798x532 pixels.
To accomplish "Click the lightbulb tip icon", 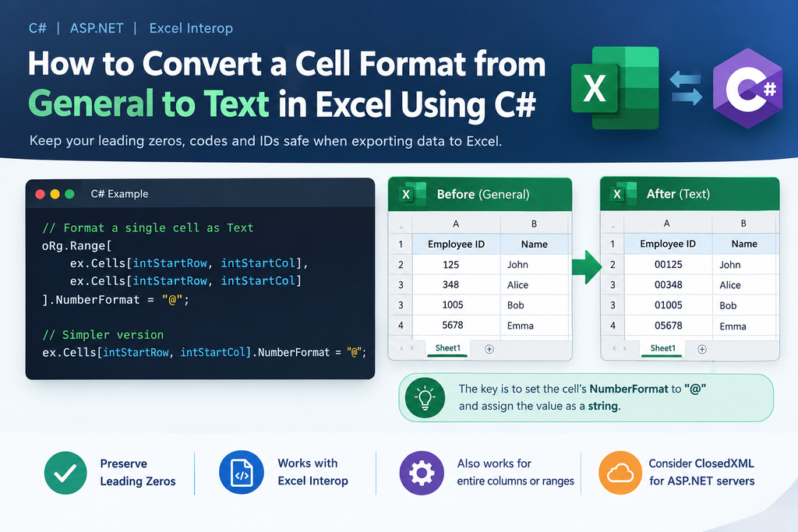I will pos(425,398).
